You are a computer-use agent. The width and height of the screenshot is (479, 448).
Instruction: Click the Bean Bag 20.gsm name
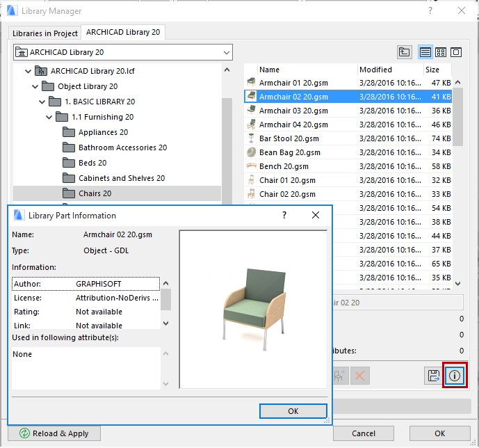tap(290, 152)
